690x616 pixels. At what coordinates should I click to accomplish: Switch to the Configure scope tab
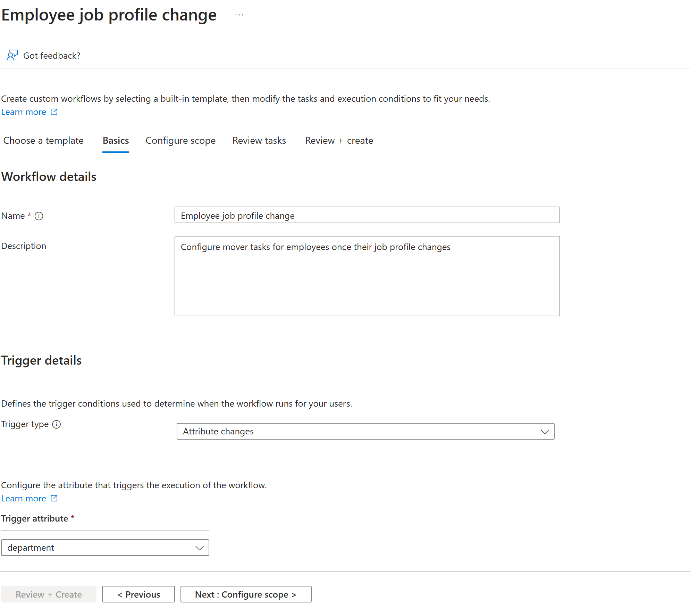(x=181, y=140)
